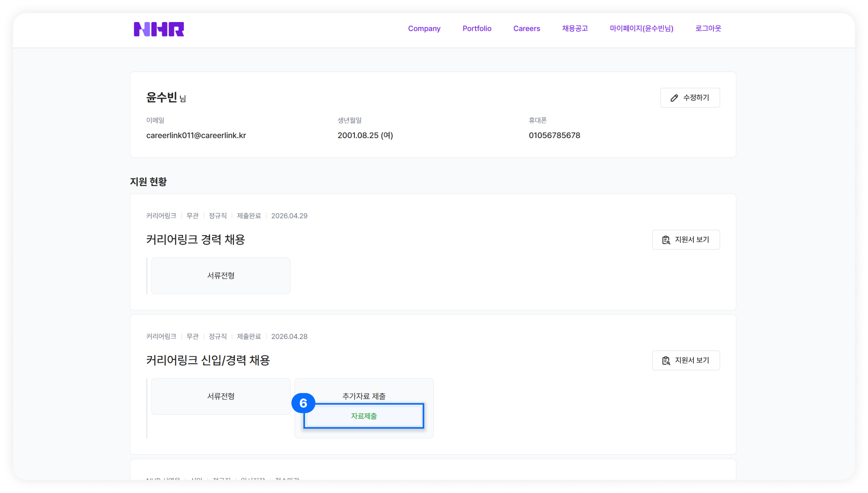
Task: Click the 추가자료 제출 stage label
Action: pyautogui.click(x=364, y=396)
